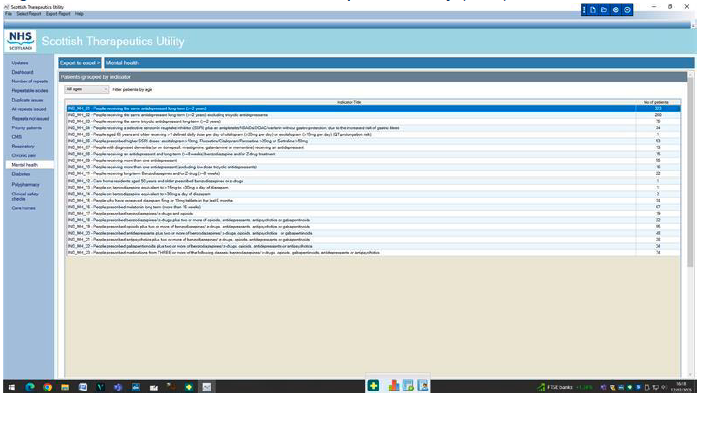Select indicator row IND_MH_11

[373, 173]
